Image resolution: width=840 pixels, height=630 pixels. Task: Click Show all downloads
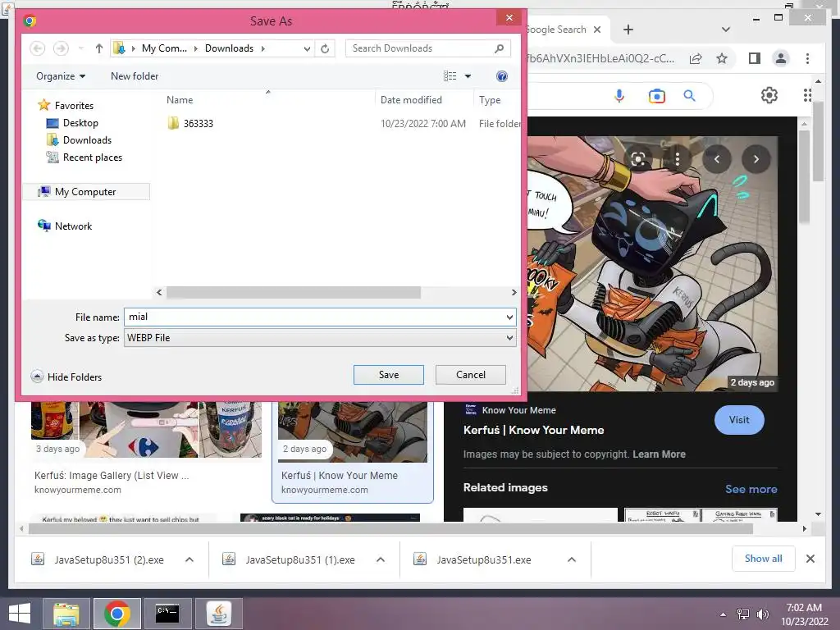[764, 559]
